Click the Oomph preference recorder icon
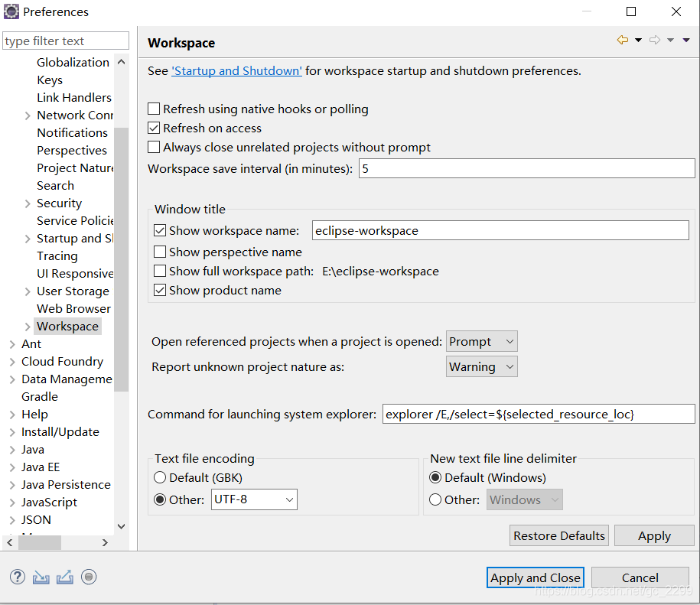The image size is (700, 605). (89, 577)
